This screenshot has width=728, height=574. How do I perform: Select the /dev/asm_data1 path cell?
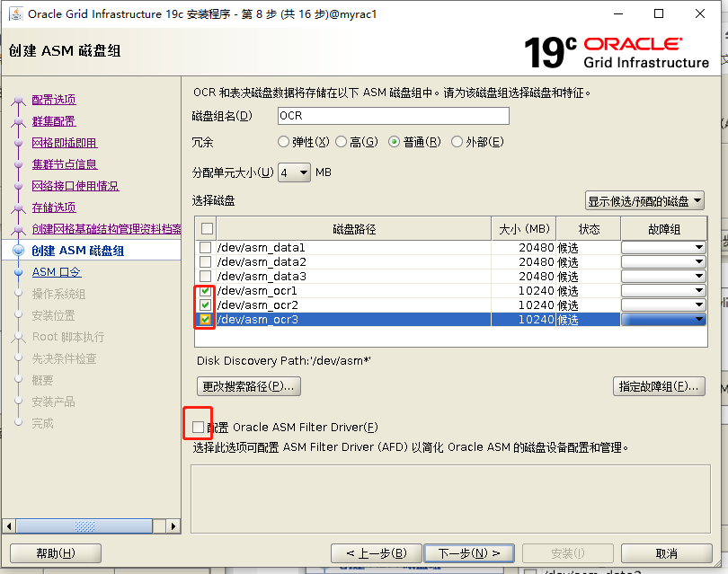click(x=354, y=247)
